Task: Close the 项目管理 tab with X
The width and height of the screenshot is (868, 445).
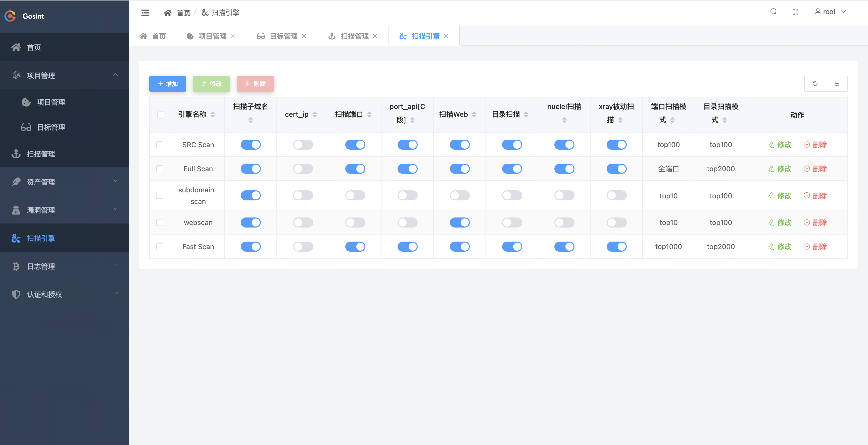Action: pos(233,36)
